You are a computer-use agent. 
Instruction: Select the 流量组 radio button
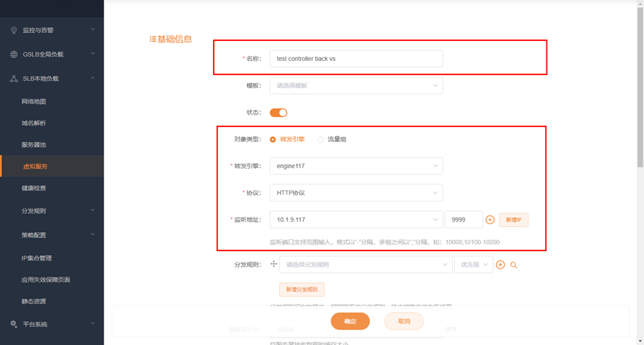321,139
